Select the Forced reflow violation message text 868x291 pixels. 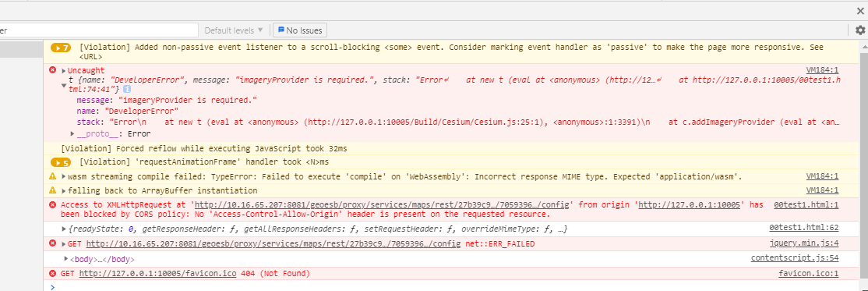203,148
